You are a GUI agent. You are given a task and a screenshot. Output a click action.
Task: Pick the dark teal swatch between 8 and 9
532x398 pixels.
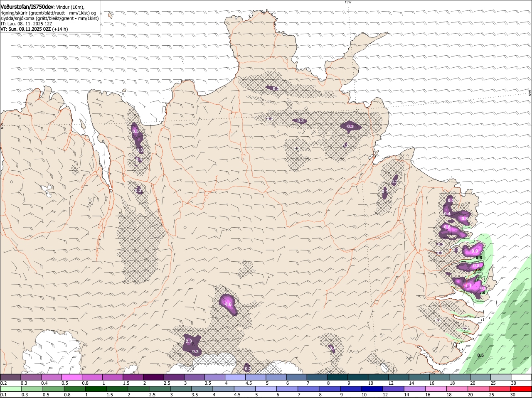(x=337, y=377)
